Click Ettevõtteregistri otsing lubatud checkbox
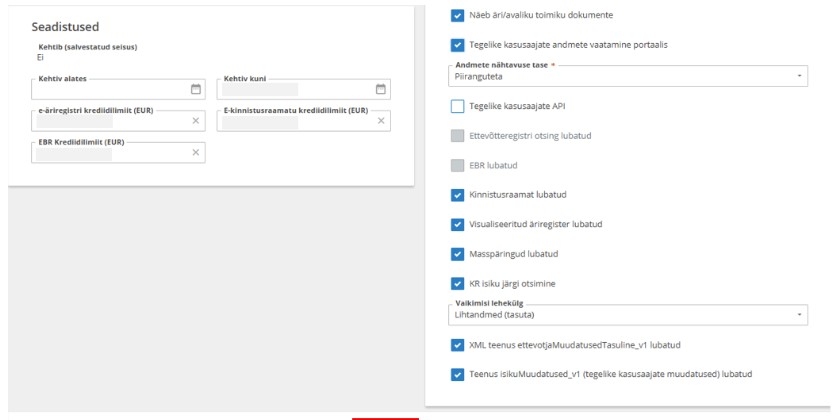This screenshot has height=420, width=835. [457, 136]
